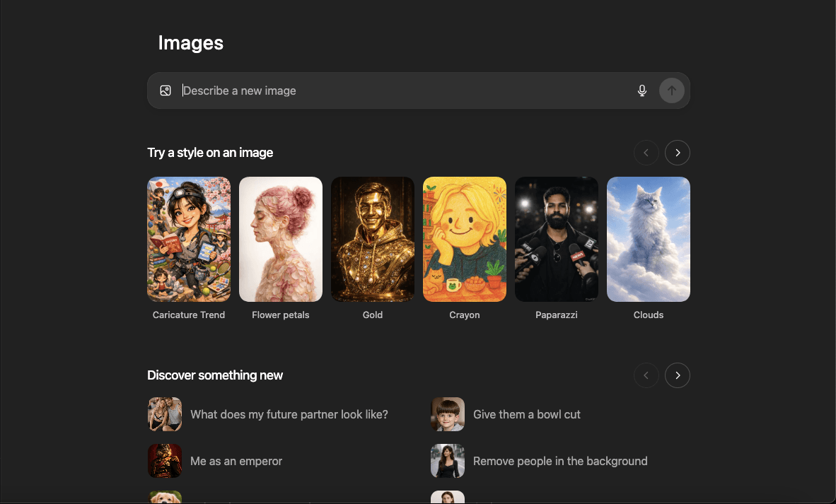Try the 'Me as an emperor' prompt
Image resolution: width=836 pixels, height=504 pixels.
[236, 461]
